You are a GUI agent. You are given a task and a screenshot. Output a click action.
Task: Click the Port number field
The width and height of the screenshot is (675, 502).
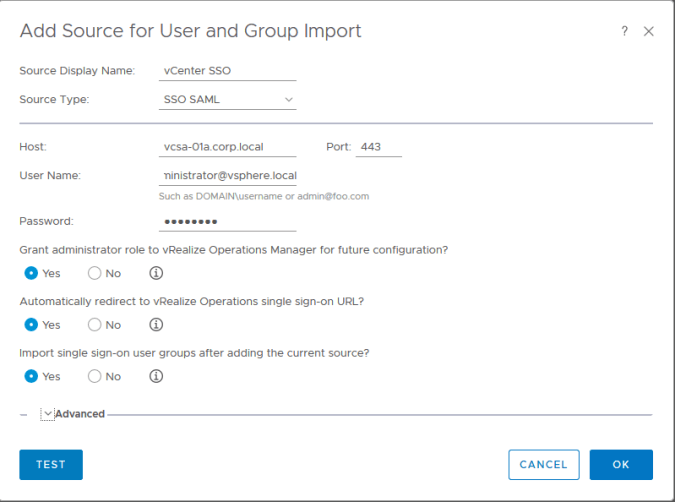pos(378,147)
